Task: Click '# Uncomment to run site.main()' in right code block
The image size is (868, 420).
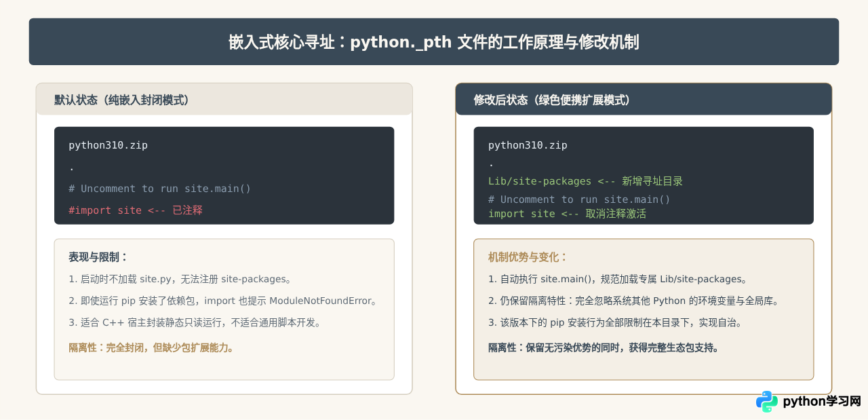Action: coord(579,199)
